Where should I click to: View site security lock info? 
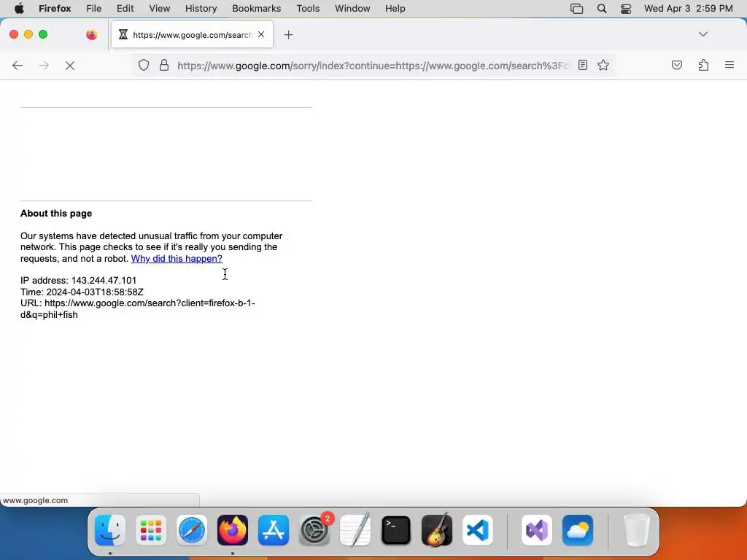pyautogui.click(x=164, y=65)
